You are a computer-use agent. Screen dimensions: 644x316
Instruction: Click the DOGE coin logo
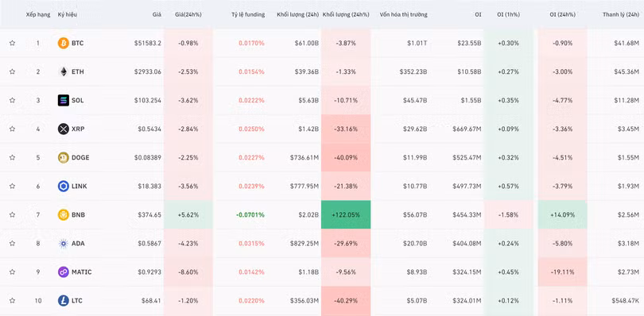point(64,157)
